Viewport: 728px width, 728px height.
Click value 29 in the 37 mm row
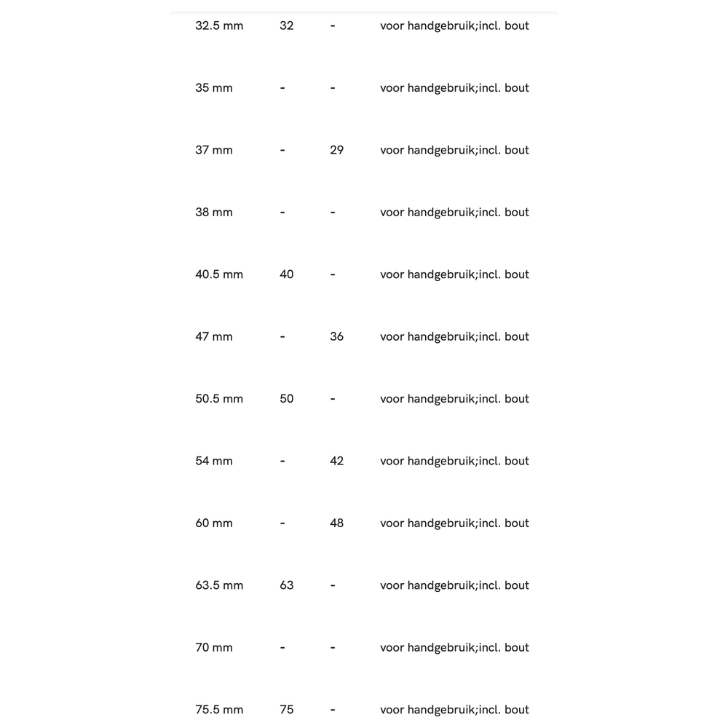[x=336, y=150]
